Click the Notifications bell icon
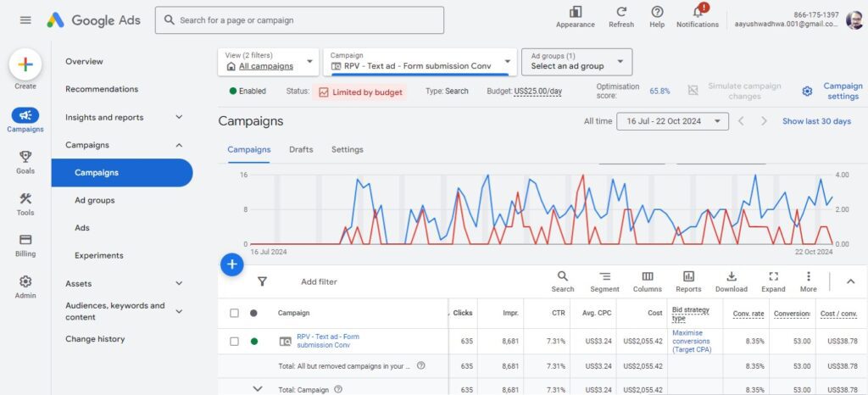 tap(698, 13)
